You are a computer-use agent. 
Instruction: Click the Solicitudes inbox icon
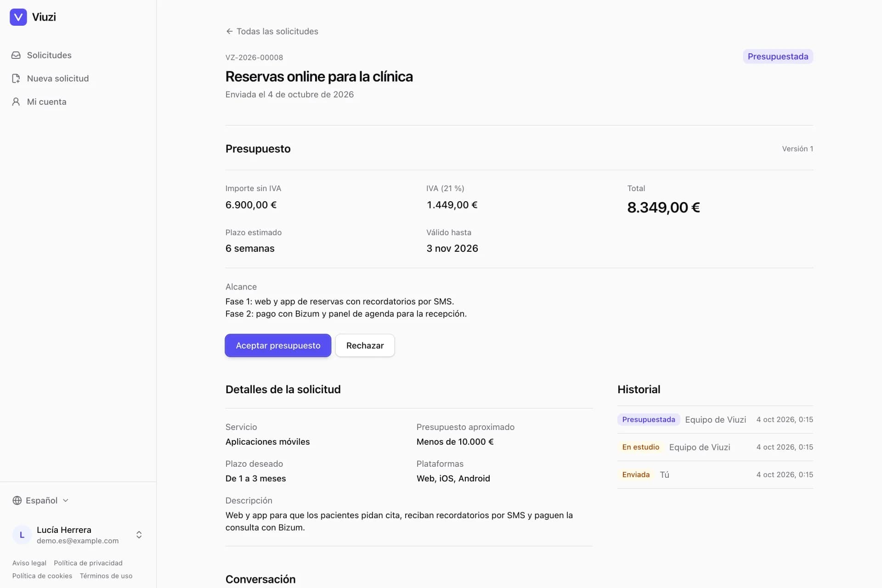[16, 55]
